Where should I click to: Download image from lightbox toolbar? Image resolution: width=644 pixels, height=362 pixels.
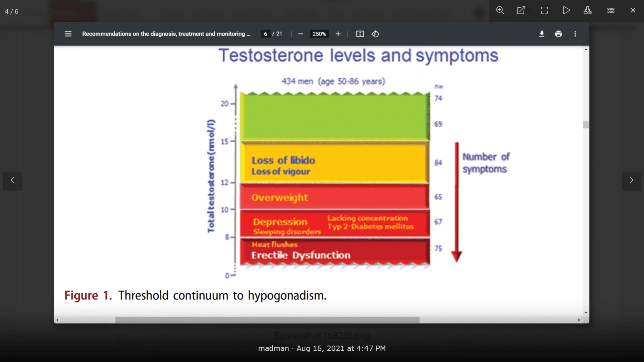pos(587,10)
